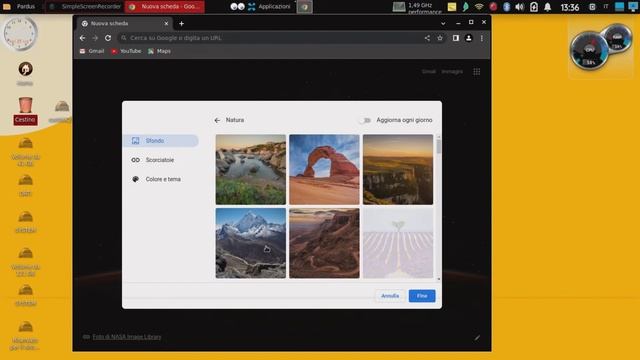Open the Scorciatoie section
The image size is (640, 360).
pos(160,160)
